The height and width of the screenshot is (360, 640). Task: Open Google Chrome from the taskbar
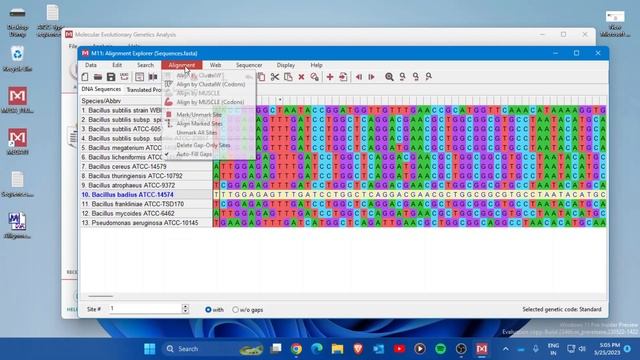tap(297, 349)
